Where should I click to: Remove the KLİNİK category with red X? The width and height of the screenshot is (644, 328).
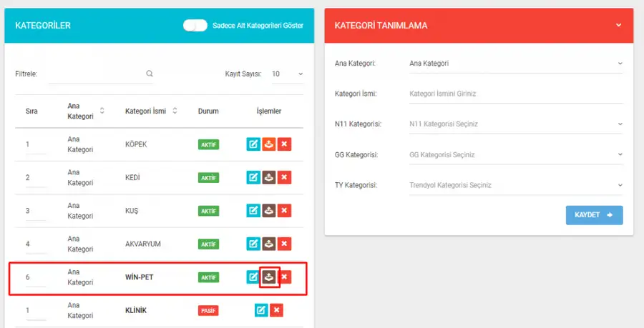276,310
